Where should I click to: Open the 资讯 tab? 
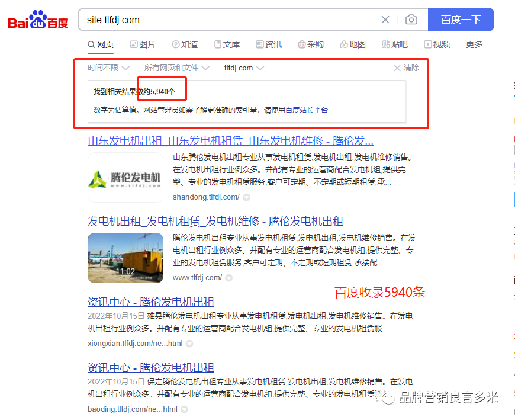pyautogui.click(x=269, y=44)
